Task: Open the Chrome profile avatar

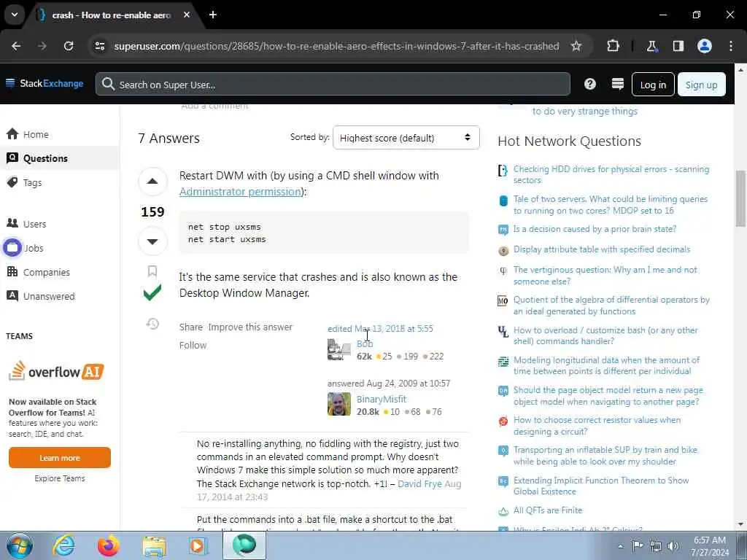Action: pos(705,46)
